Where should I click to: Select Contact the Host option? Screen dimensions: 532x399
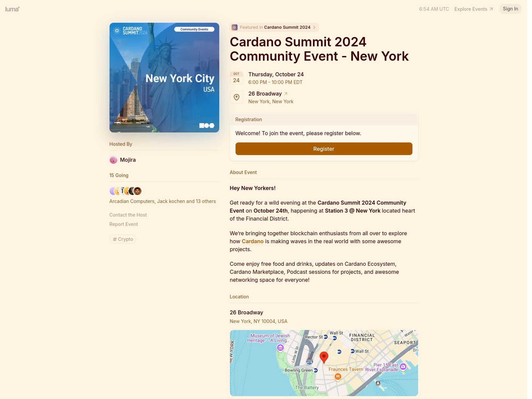point(128,215)
